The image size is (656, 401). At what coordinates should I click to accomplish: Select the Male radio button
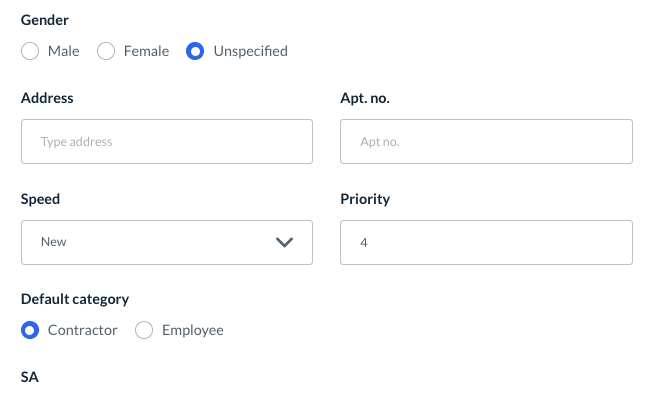point(30,51)
